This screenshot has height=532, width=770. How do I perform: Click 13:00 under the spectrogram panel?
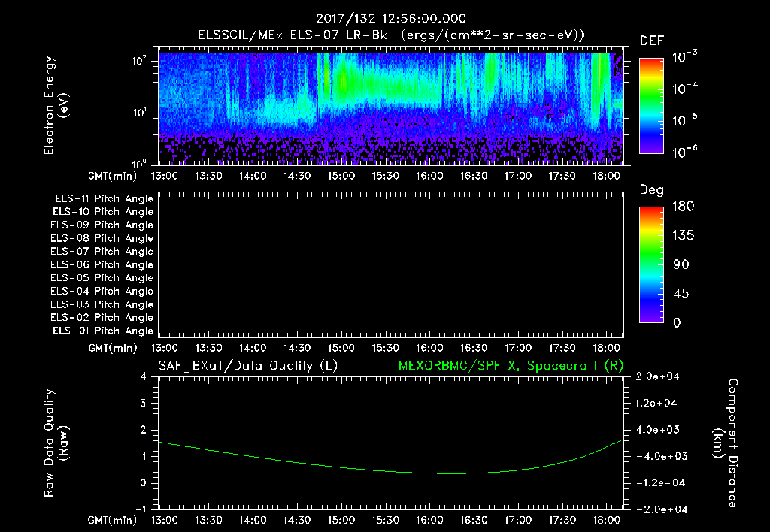[x=164, y=176]
